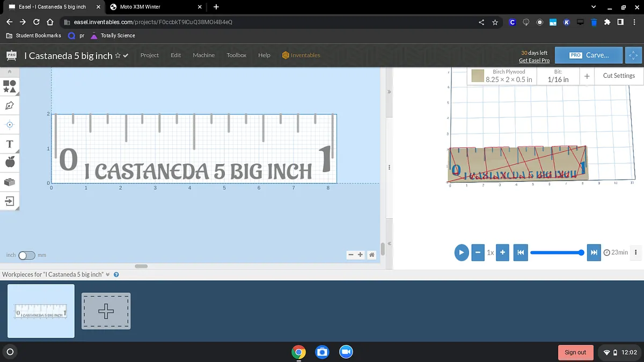Open the Inventables link
This screenshot has width=644, height=362.
click(301, 55)
